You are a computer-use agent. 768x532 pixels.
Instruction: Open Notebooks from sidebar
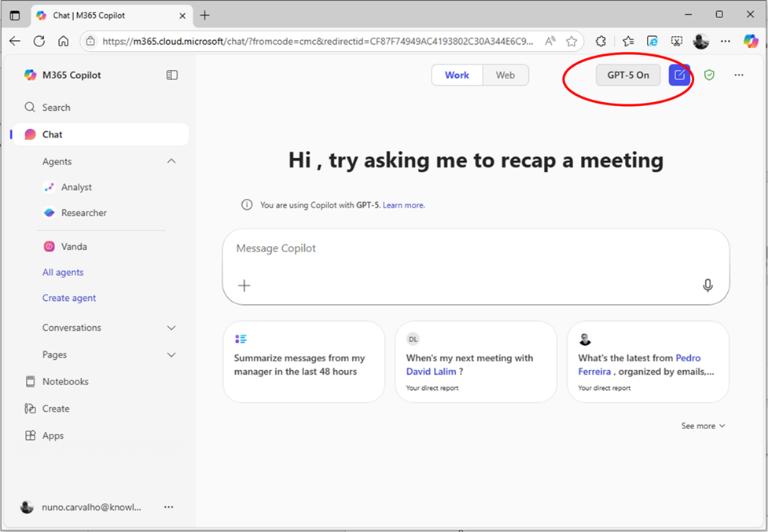(57, 381)
